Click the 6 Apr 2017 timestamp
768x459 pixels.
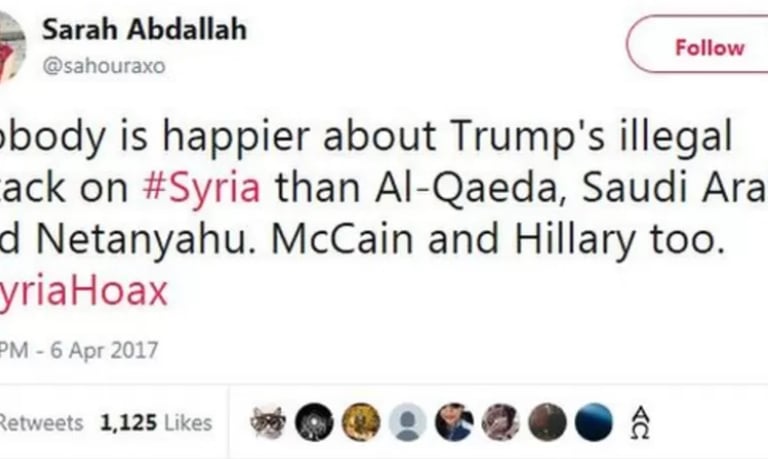coord(104,350)
